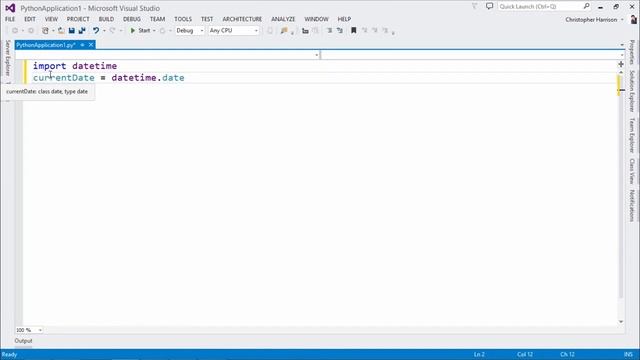Click the comment out selection icon
The height and width of the screenshot is (360, 640).
(329, 31)
